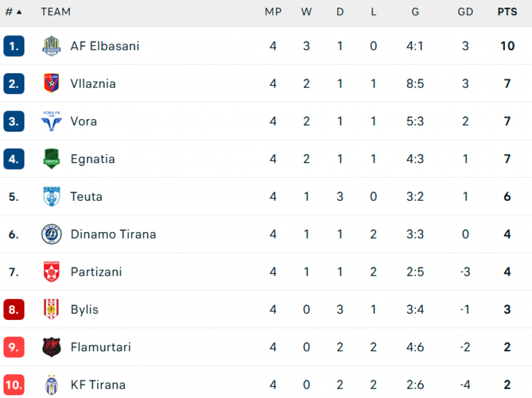Click the red position 8 badge
Viewport: 532px width, 398px height.
14,309
